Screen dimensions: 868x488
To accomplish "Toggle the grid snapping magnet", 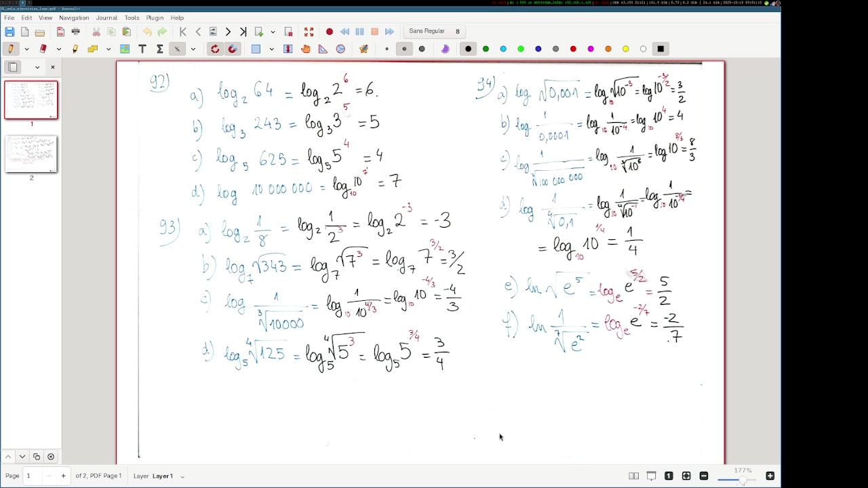I will [233, 49].
